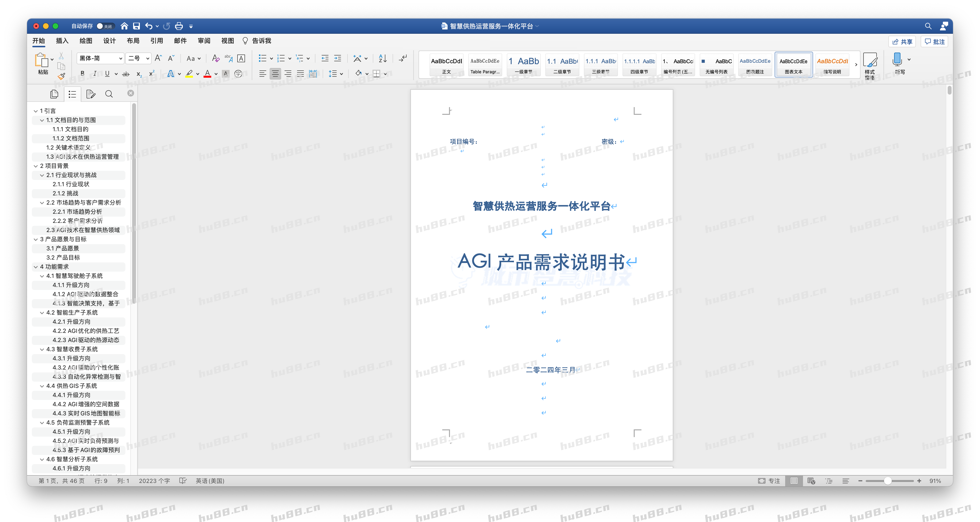
Task: Open the search tab in navigation pane
Action: click(109, 94)
